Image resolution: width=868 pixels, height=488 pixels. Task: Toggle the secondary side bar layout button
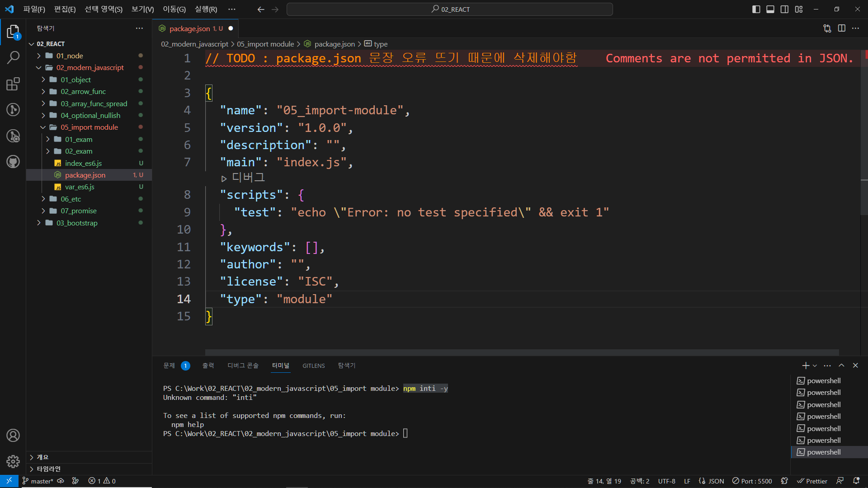(x=785, y=9)
